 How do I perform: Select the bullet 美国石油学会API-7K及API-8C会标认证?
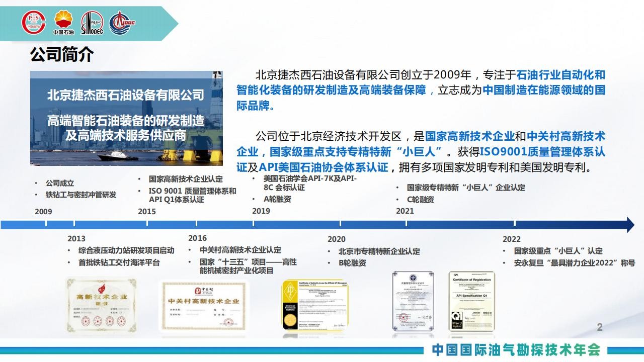coord(310,183)
